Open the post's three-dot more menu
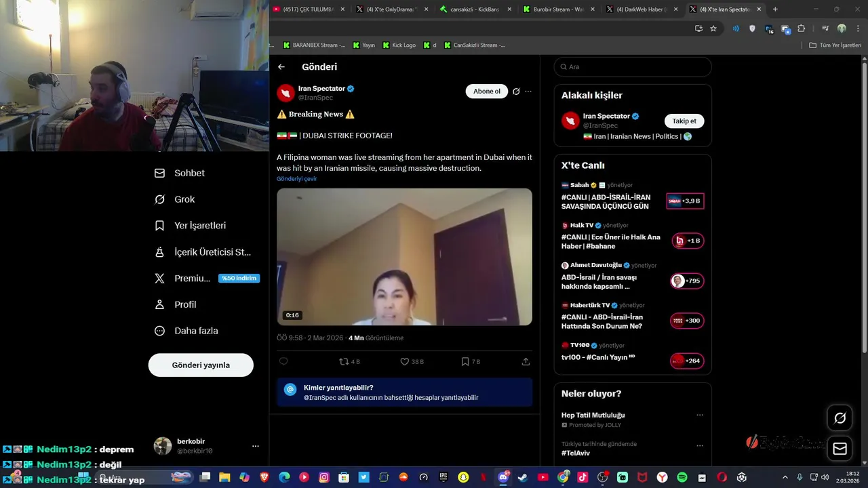The width and height of the screenshot is (868, 488). click(x=528, y=91)
